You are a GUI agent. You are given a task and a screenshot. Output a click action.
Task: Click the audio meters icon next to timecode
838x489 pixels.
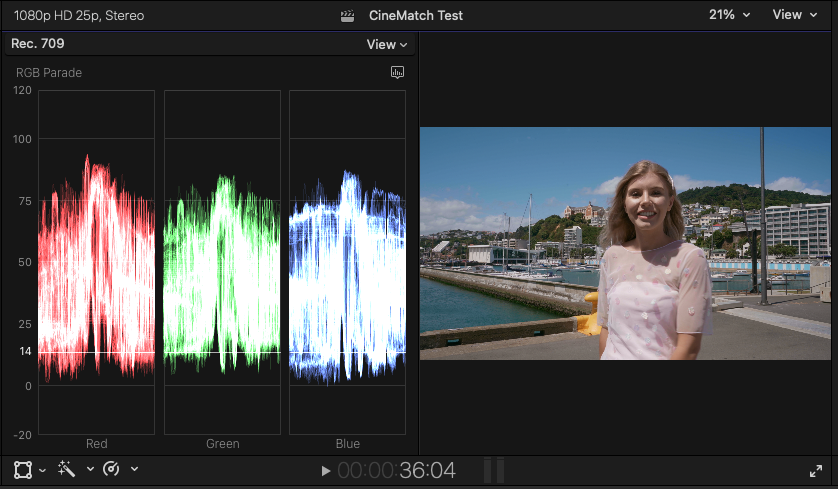494,470
